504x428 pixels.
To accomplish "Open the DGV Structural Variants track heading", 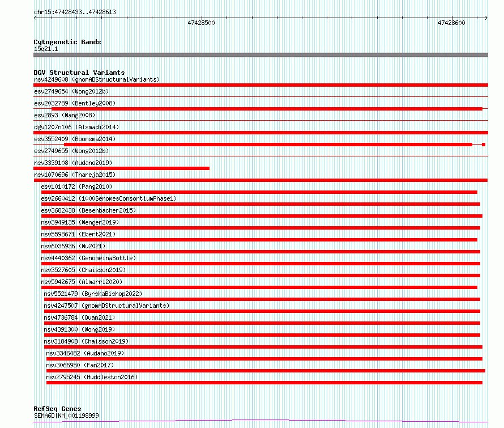I will [79, 73].
